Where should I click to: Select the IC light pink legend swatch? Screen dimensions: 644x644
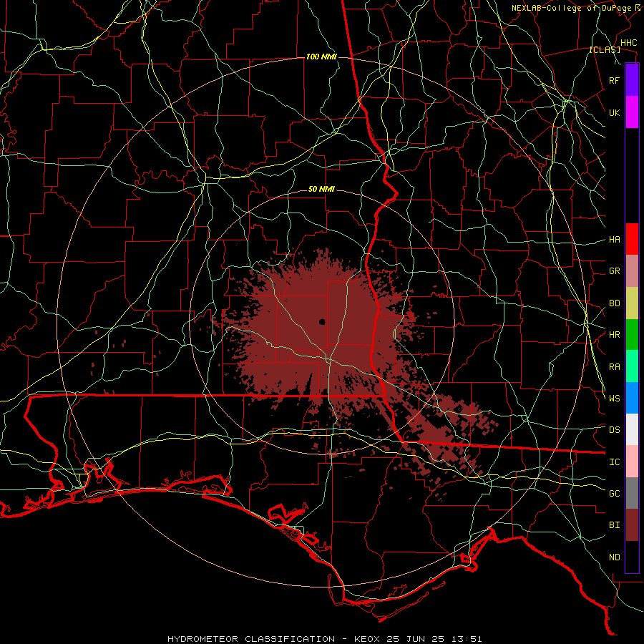632,462
